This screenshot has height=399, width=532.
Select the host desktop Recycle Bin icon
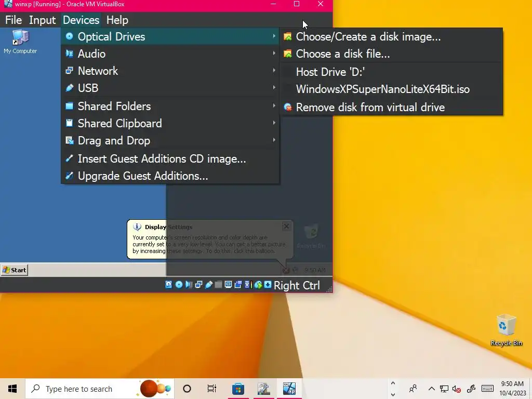click(x=506, y=330)
